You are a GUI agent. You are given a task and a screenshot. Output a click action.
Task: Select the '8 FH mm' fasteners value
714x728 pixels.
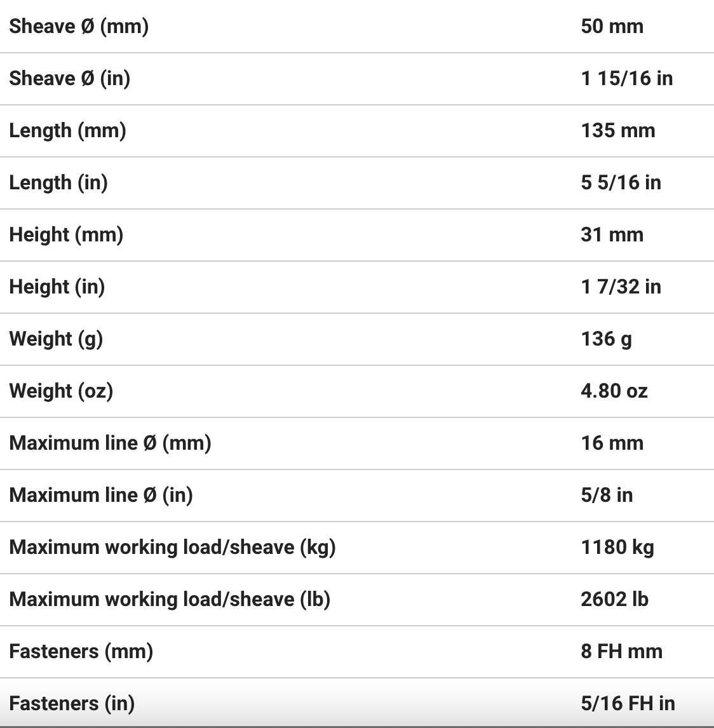coord(621,652)
